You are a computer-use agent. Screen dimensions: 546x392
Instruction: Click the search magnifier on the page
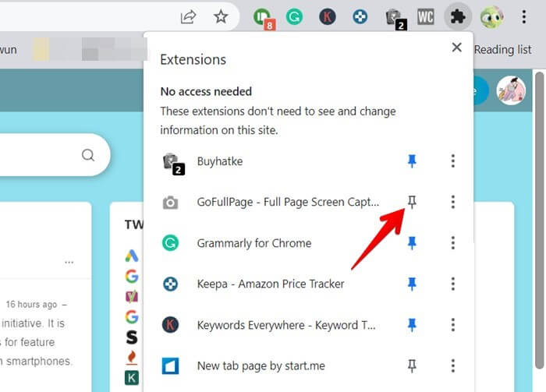[88, 155]
